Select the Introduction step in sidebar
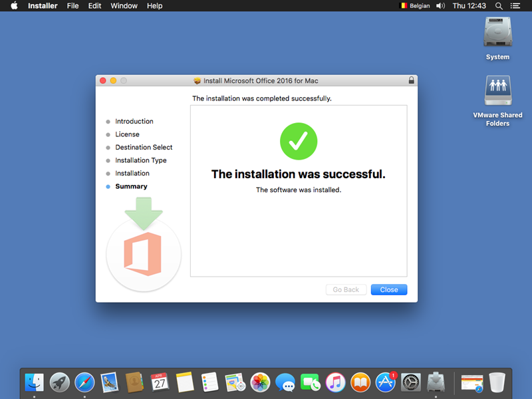This screenshot has width=532, height=399. [134, 121]
